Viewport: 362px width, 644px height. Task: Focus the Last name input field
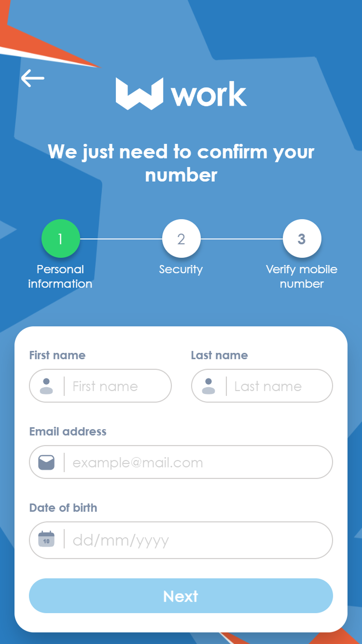coord(262,386)
